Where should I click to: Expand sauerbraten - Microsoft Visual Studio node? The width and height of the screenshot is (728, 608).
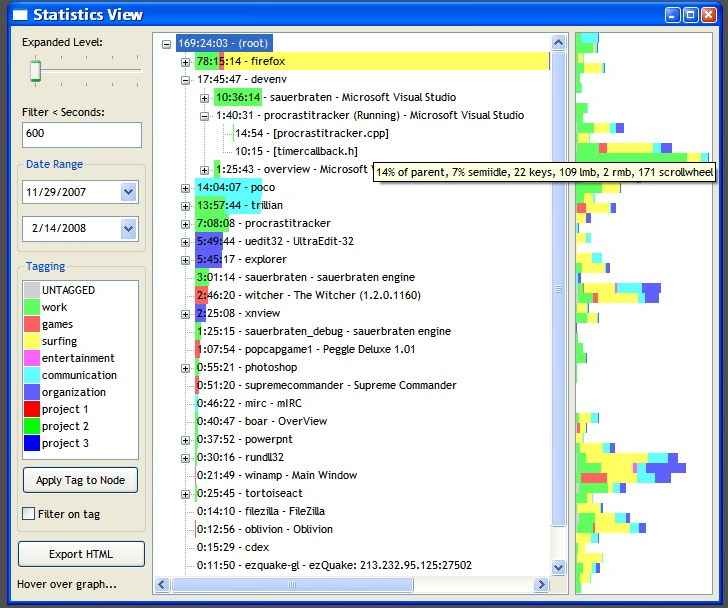coord(204,98)
